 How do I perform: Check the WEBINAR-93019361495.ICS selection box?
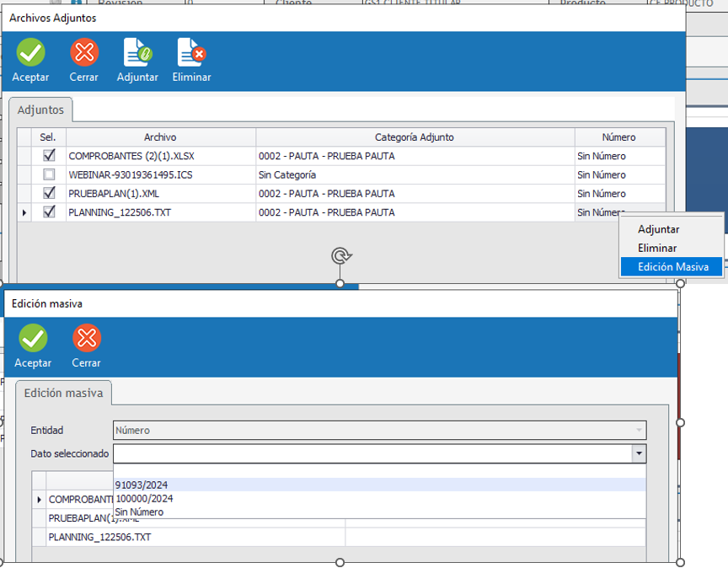point(49,174)
